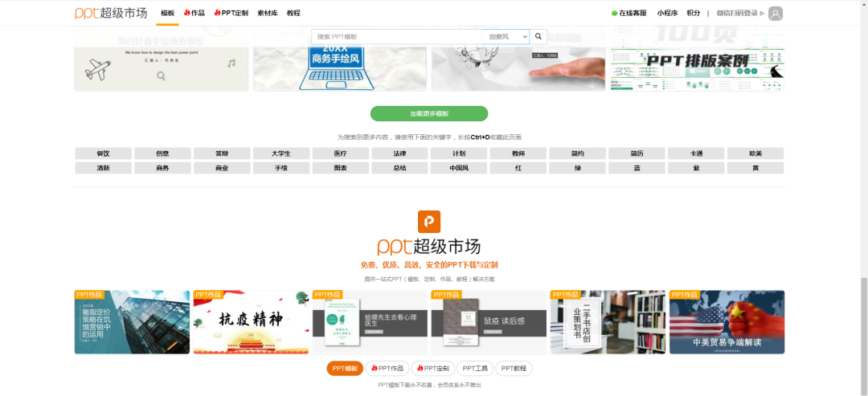Select the 医疗 keyword tag
The height and width of the screenshot is (396, 868).
coord(341,153)
